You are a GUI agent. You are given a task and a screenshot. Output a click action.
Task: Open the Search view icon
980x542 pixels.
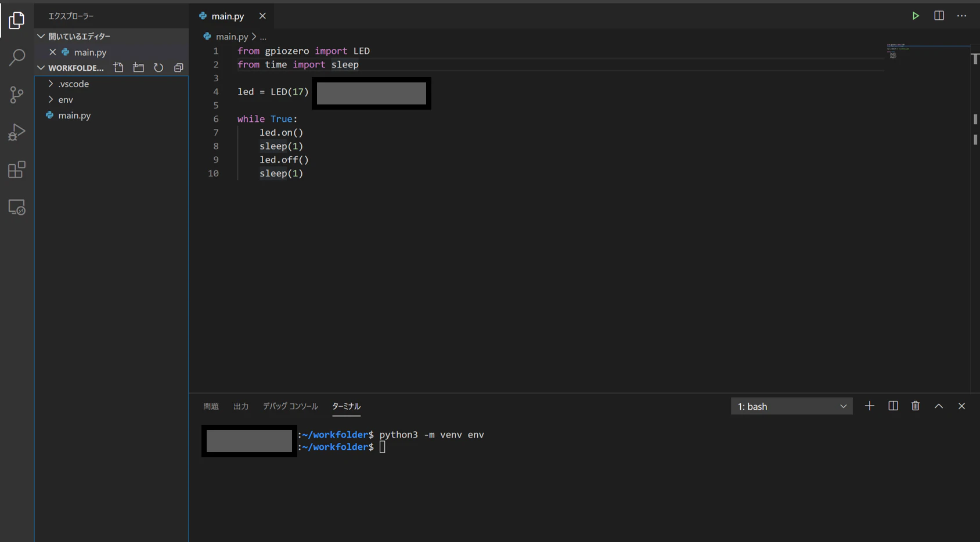click(17, 57)
